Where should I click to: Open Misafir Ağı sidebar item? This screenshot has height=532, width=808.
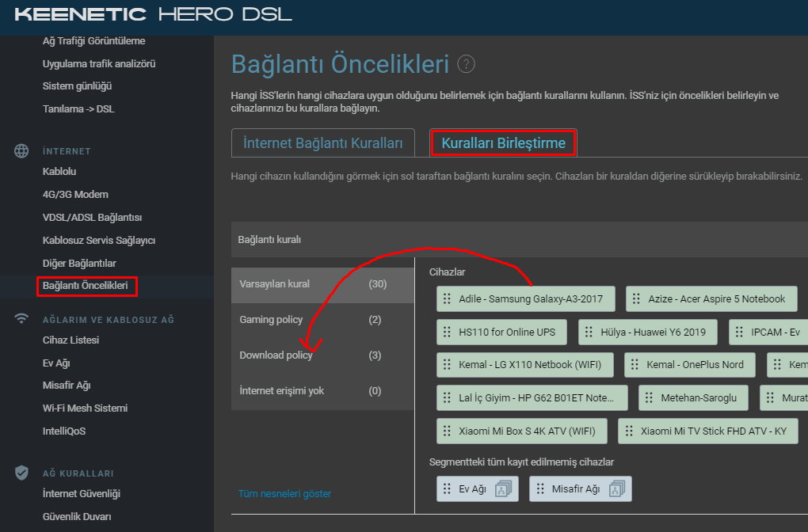tap(67, 386)
